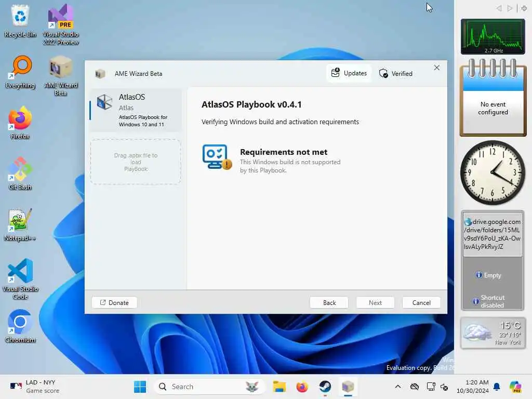Click the 'Shortcut disabled' gadget entry
Screen dimensions: 532x399
[488, 301]
